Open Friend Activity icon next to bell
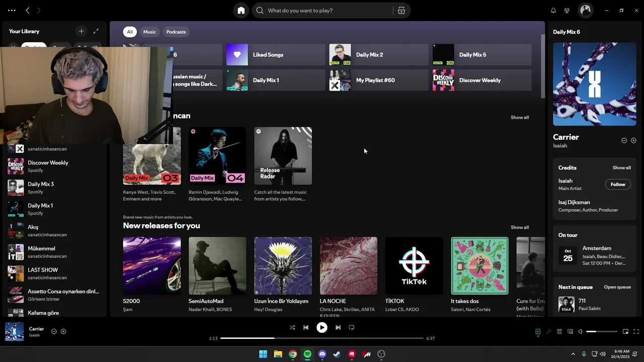The width and height of the screenshot is (644, 362). [567, 11]
